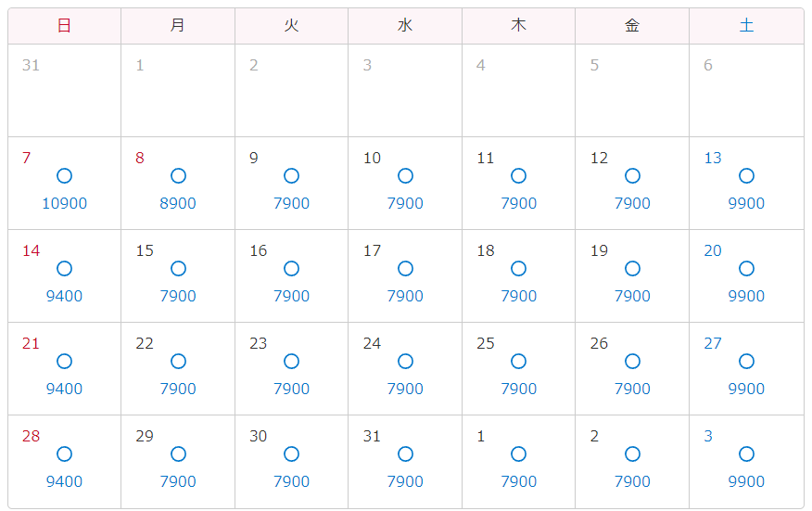Open the 8900 price link on day 8
The height and width of the screenshot is (511, 812).
[x=178, y=203]
